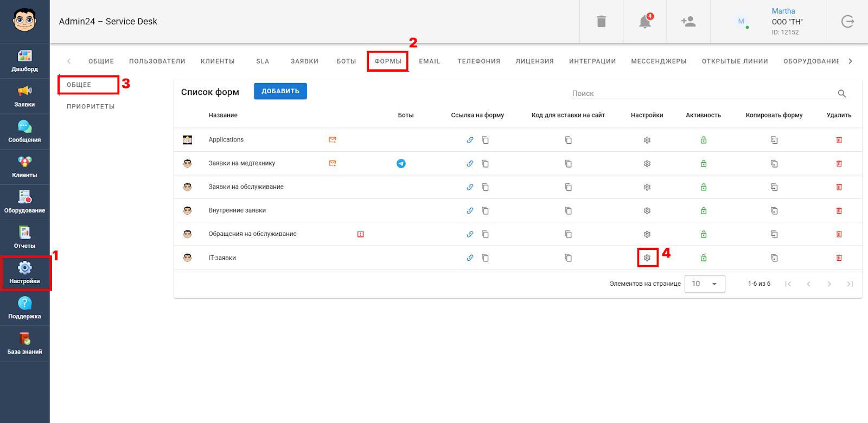The image size is (868, 423).
Task: Click the Поиск search field
Action: [703, 93]
